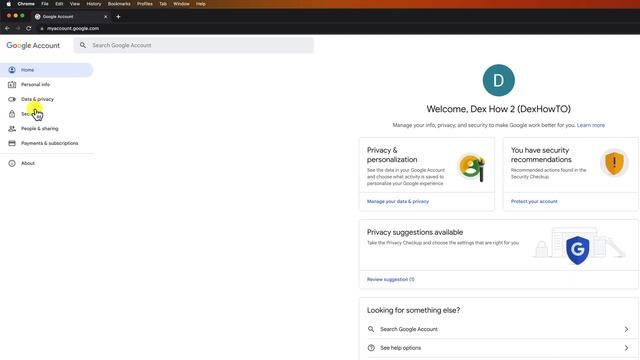
Task: Open the Learn more link
Action: (x=591, y=125)
